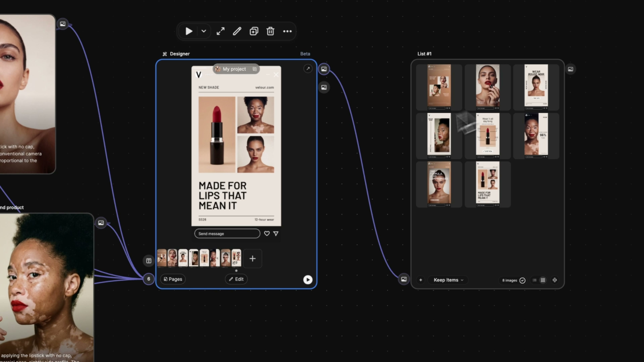The width and height of the screenshot is (644, 362).
Task: Click the second image output port on the Designer node
Action: click(x=324, y=87)
